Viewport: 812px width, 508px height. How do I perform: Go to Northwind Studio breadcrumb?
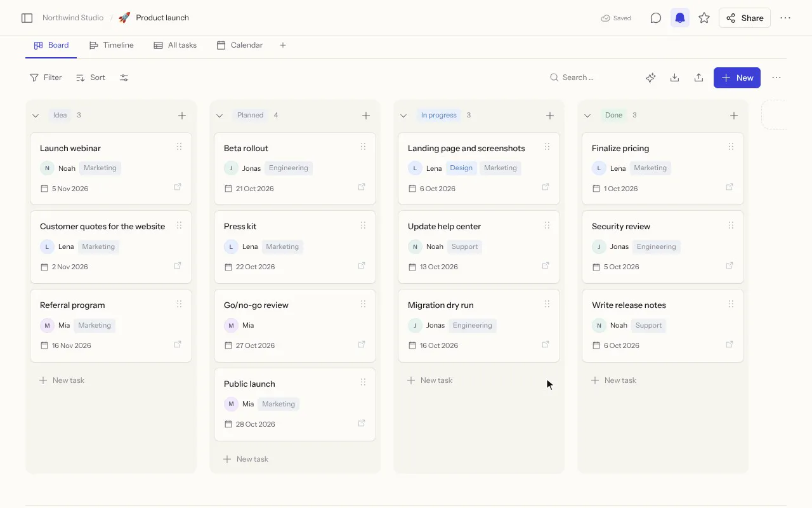point(73,18)
